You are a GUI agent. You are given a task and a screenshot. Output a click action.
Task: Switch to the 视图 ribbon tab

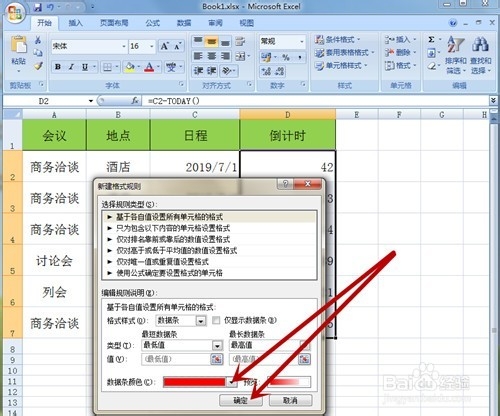pos(247,23)
